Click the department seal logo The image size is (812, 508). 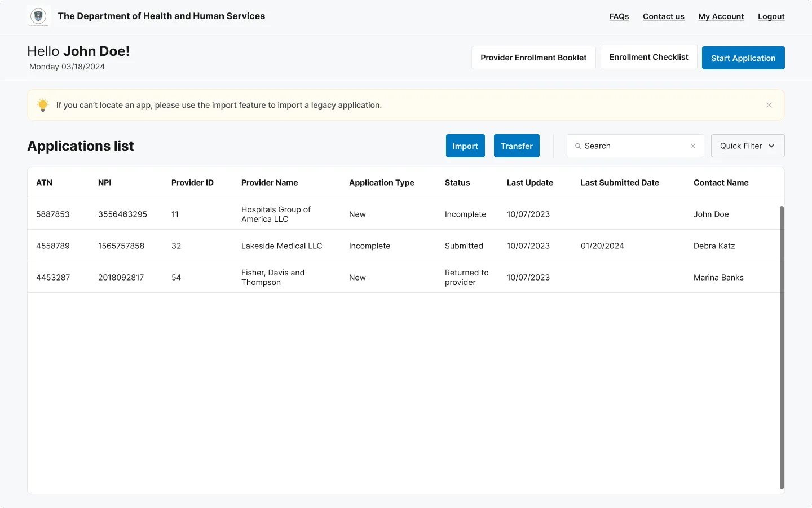(x=38, y=16)
